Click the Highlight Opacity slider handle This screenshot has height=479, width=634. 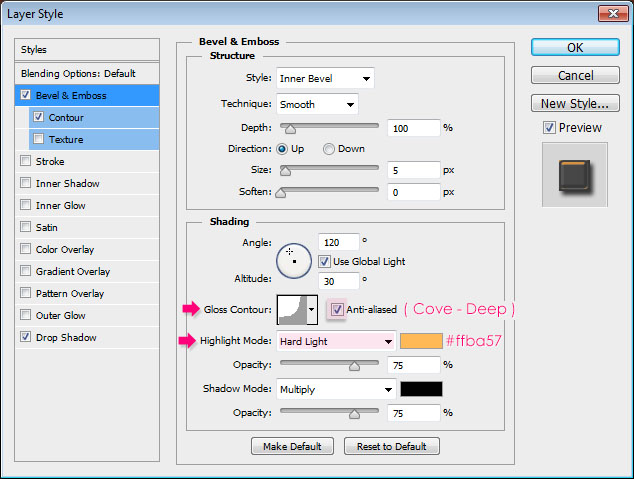point(354,366)
